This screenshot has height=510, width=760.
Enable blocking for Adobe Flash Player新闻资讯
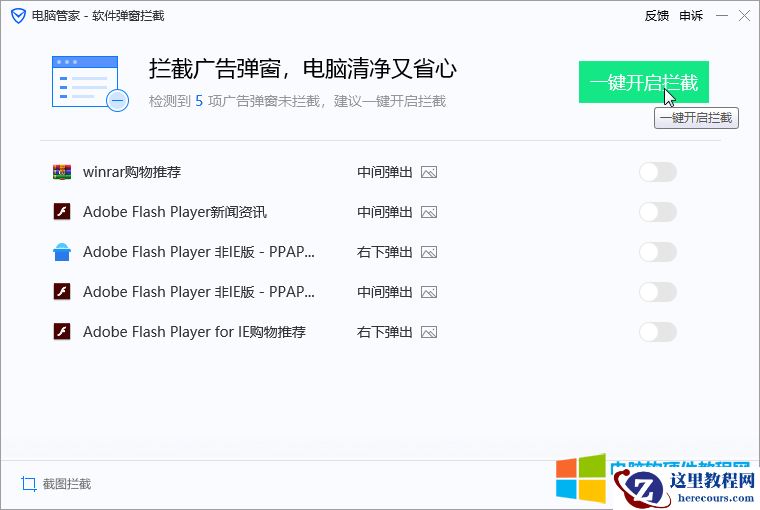click(657, 212)
